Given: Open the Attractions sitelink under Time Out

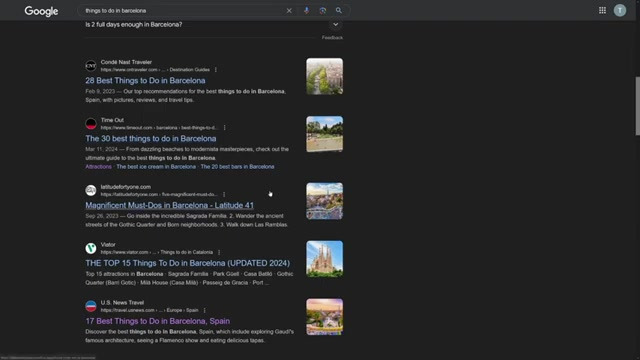Looking at the screenshot, I should pyautogui.click(x=98, y=167).
